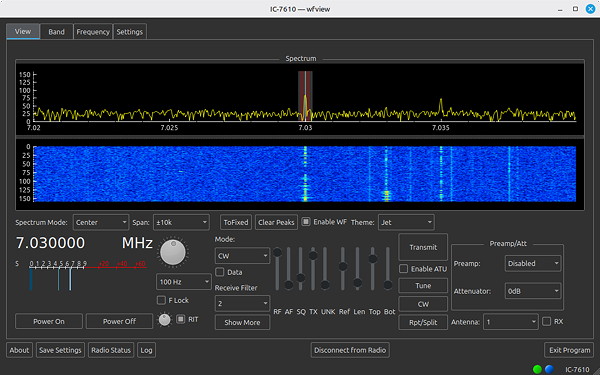Click the AF volume slider handle

289,285
